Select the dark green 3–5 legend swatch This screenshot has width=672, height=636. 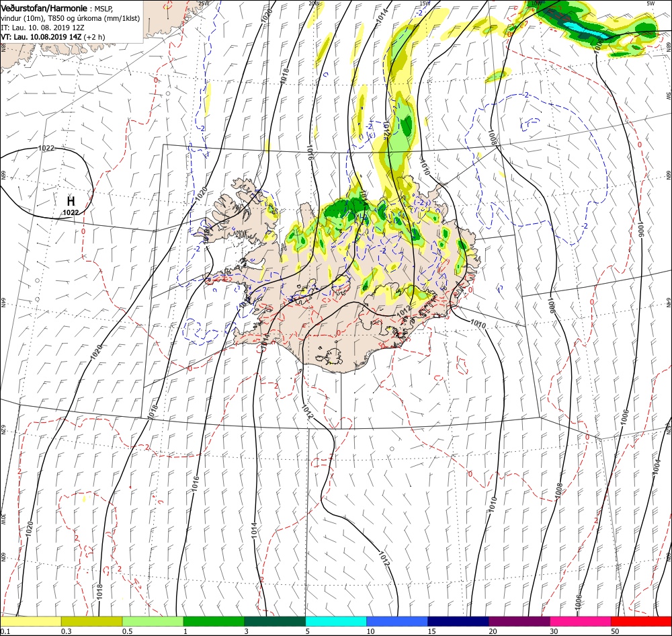point(275,621)
